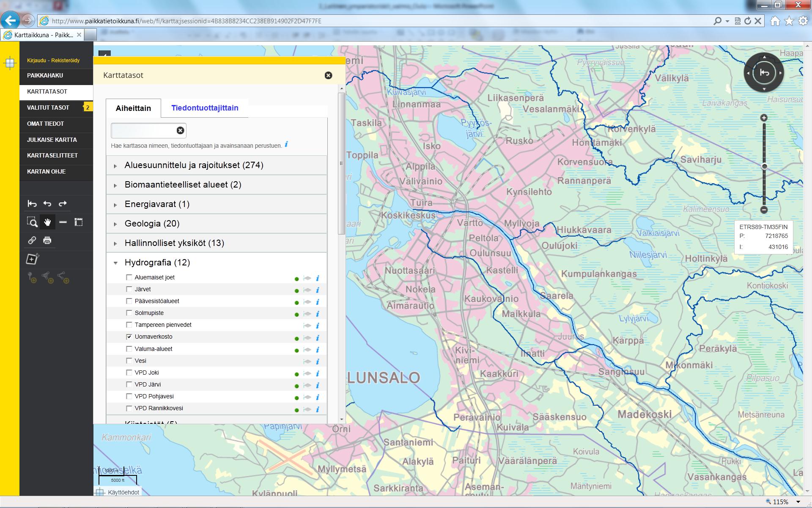812x508 pixels.
Task: Select the zoom-to-area magnifier tool
Action: click(32, 222)
